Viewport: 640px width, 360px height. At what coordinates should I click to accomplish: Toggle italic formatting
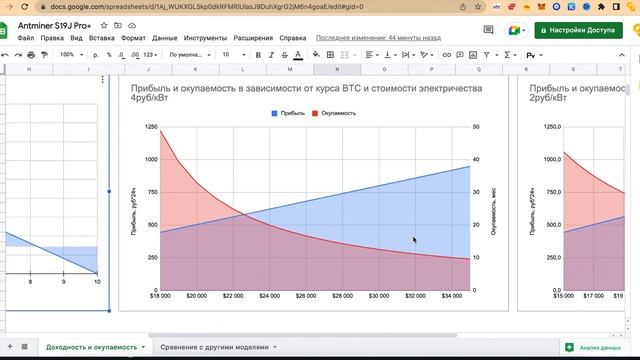tap(271, 55)
